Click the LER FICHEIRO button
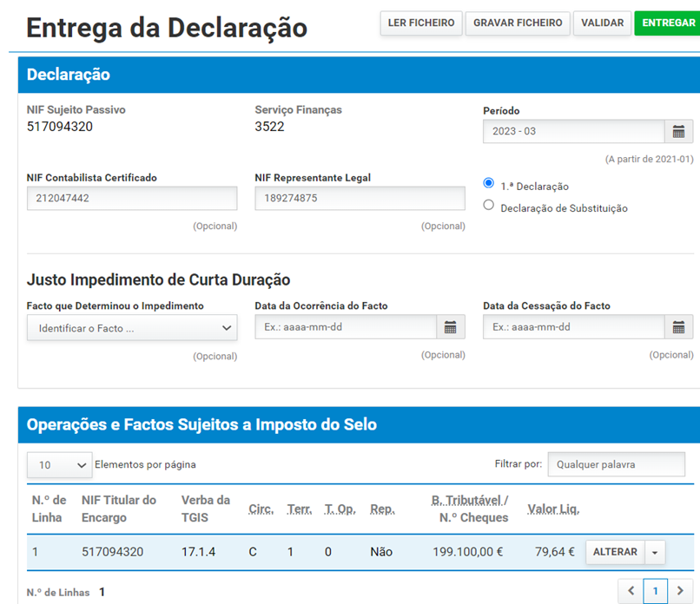 click(420, 23)
